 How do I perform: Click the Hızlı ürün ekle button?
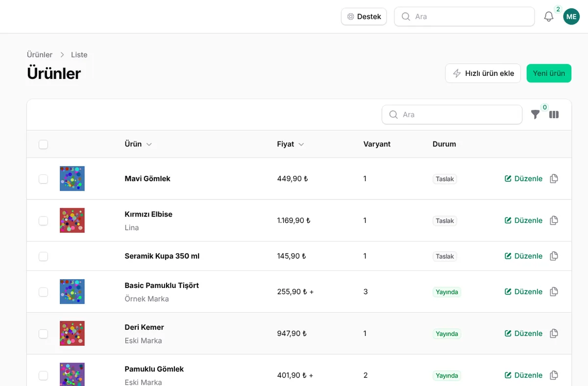(483, 73)
